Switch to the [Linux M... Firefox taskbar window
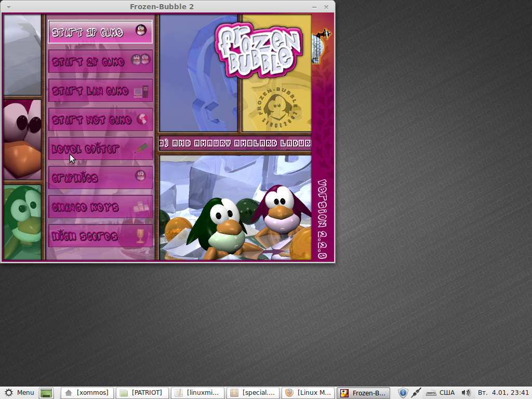This screenshot has height=399, width=532. click(308, 393)
